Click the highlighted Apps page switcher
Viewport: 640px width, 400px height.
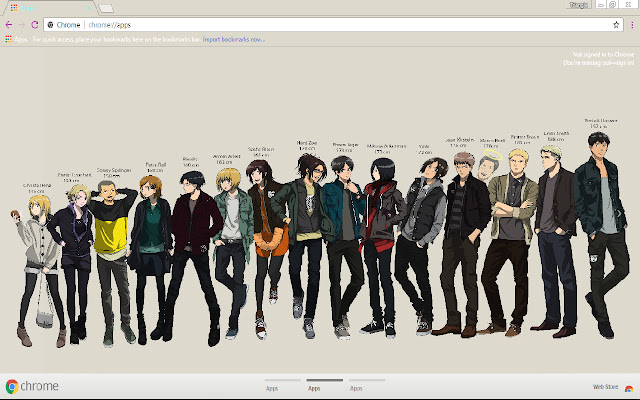(x=324, y=386)
